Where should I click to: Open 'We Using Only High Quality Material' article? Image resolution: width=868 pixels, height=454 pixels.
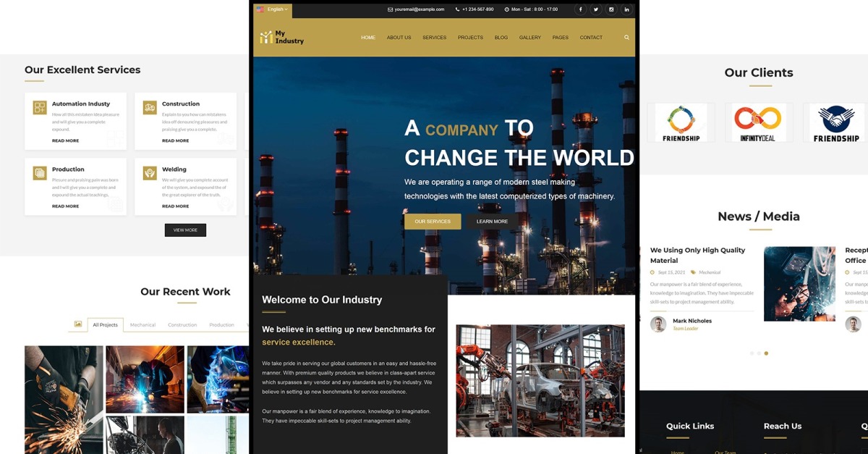coord(697,255)
